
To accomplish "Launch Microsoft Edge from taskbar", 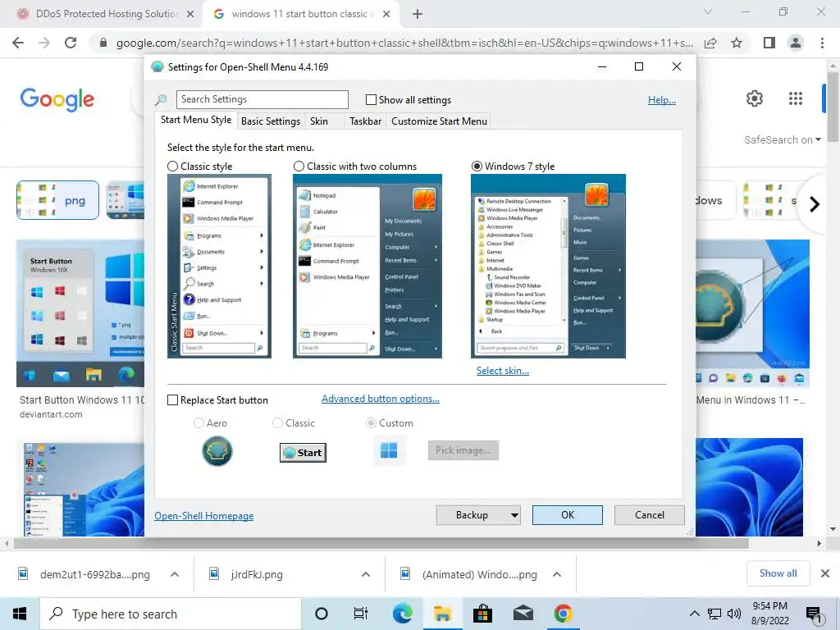I will pyautogui.click(x=402, y=614).
